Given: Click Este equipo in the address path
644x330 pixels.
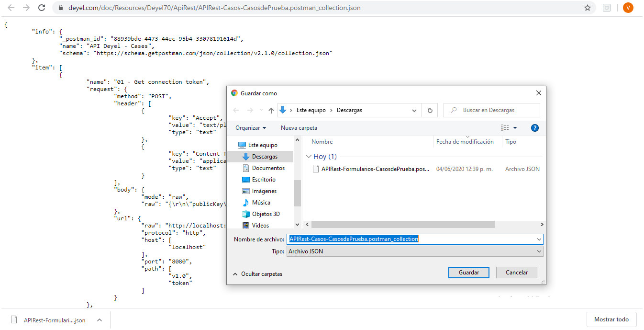Looking at the screenshot, I should 311,110.
